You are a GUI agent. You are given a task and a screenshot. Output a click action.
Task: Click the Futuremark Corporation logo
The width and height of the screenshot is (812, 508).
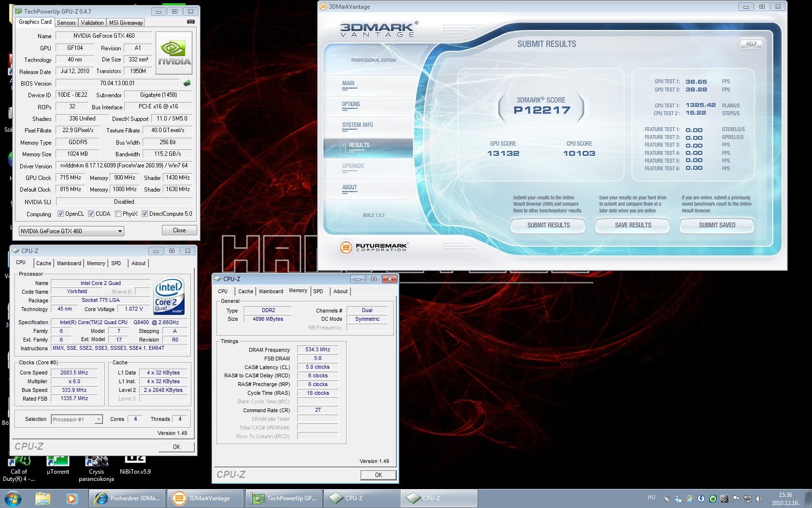coord(374,247)
